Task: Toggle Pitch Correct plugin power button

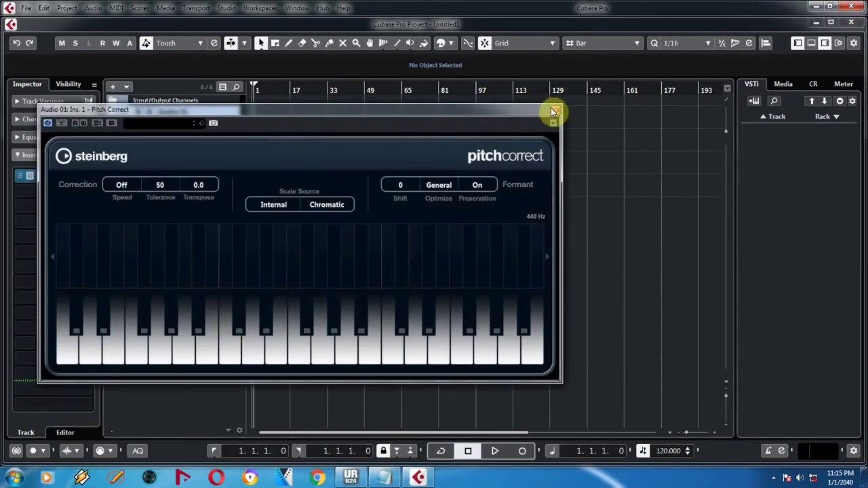Action: pyautogui.click(x=47, y=123)
